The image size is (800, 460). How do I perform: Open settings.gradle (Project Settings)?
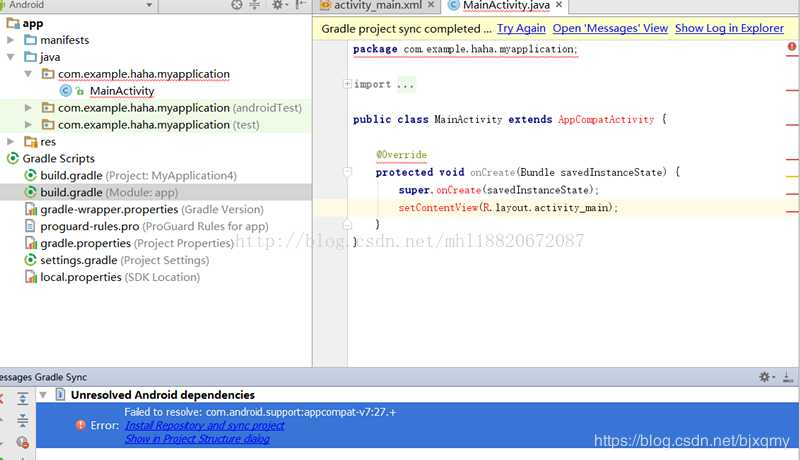click(124, 260)
